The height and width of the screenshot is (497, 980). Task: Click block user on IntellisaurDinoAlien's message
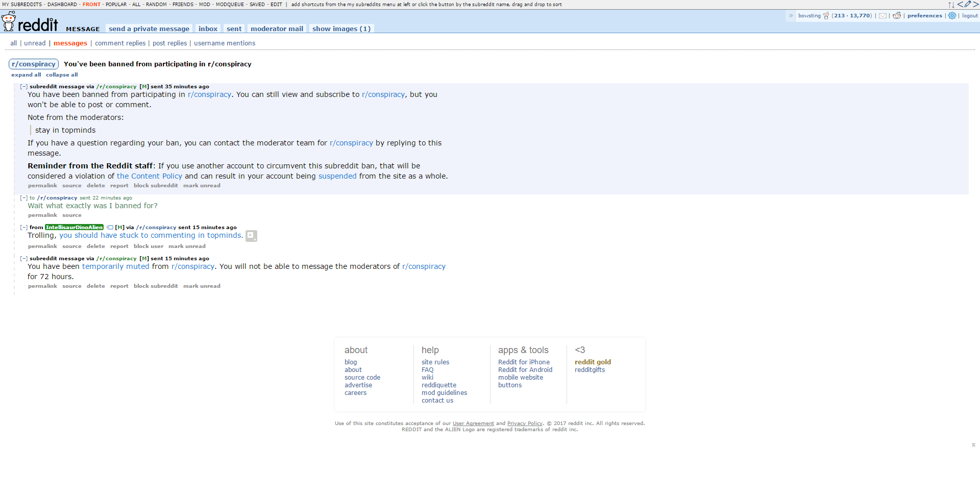click(149, 246)
